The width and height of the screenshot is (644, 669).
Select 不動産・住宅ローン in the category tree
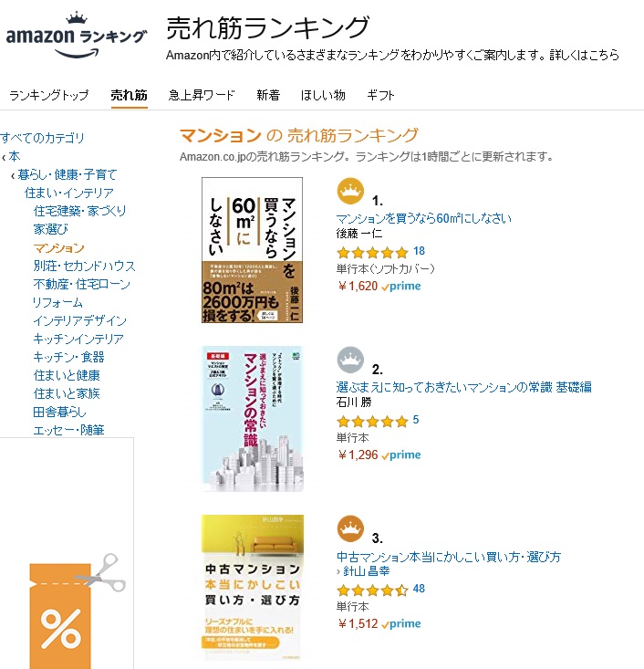tap(81, 284)
